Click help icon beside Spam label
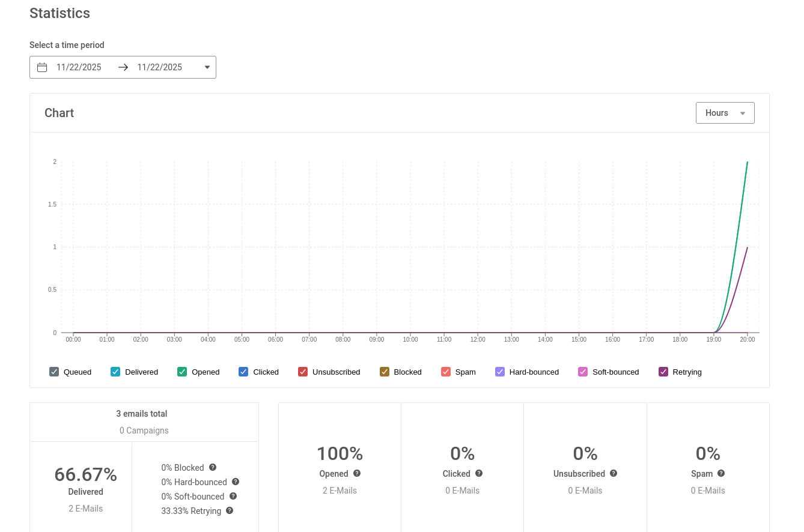 click(x=721, y=473)
